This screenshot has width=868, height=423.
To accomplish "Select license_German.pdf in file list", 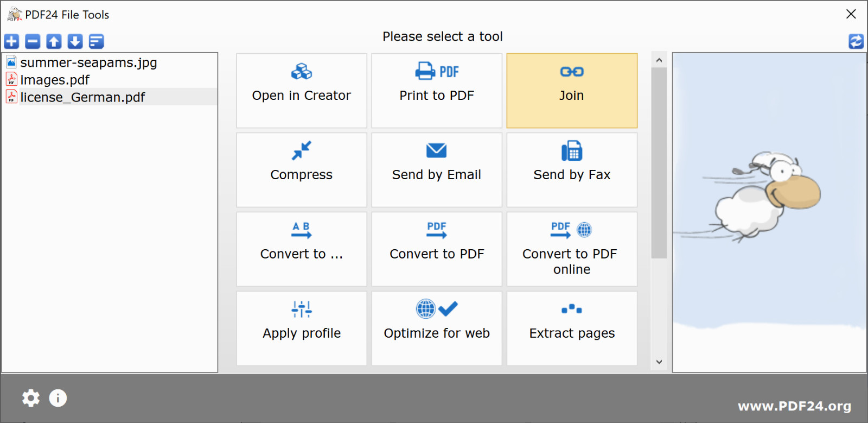I will [x=110, y=97].
